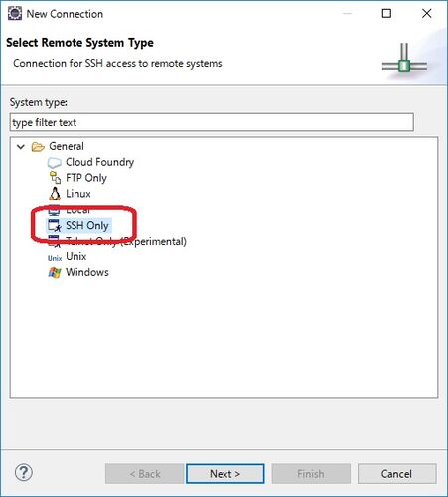Click the open General folder icon
This screenshot has height=497, width=448.
tap(38, 146)
